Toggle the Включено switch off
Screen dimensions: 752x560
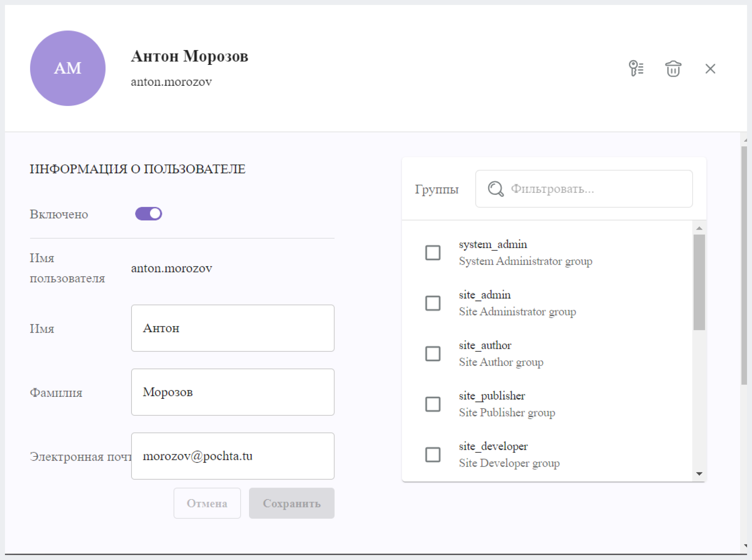(x=149, y=213)
